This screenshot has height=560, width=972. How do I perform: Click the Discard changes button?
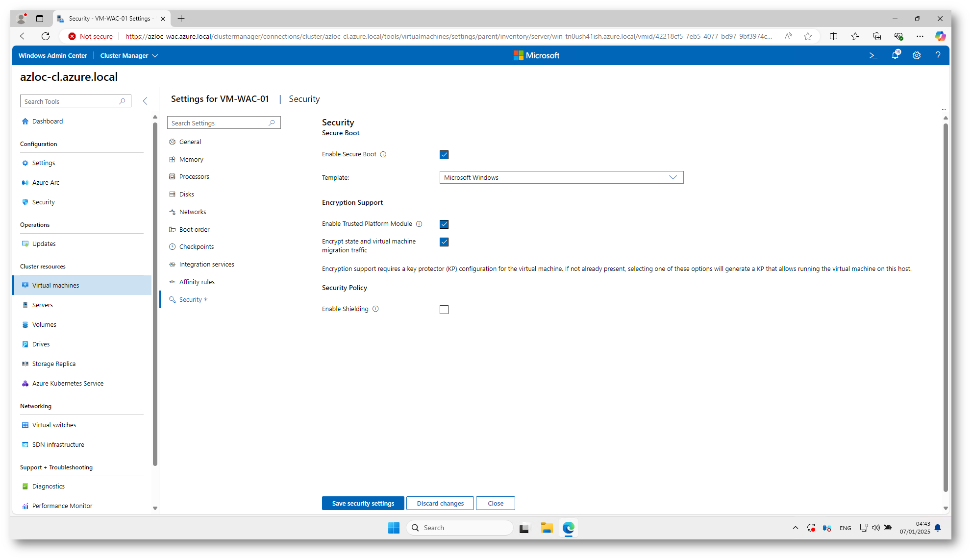440,503
